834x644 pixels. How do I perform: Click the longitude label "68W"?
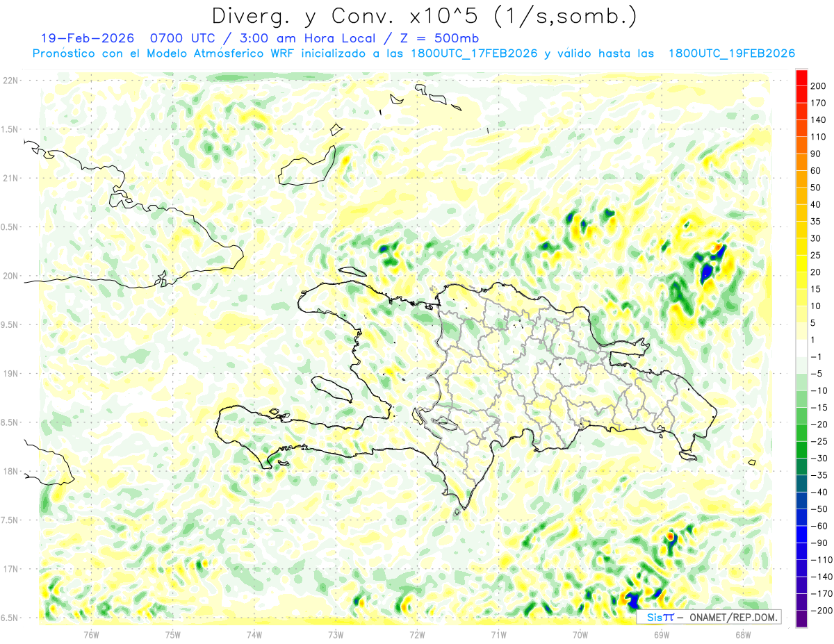pos(743,634)
